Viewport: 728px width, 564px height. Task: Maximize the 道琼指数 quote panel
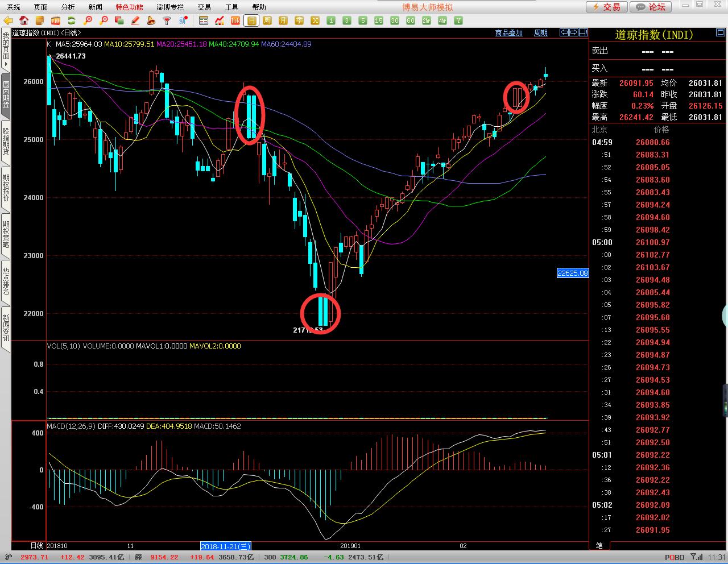click(720, 34)
